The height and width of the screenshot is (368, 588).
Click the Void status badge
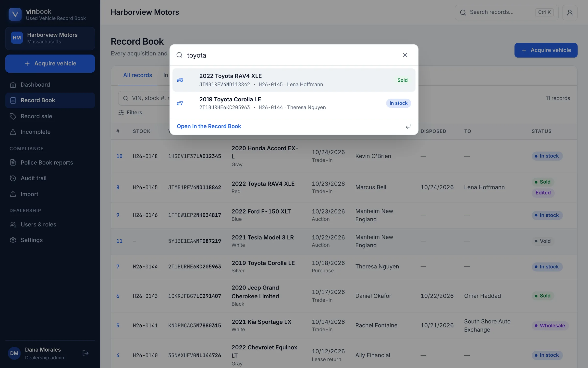[542, 241]
